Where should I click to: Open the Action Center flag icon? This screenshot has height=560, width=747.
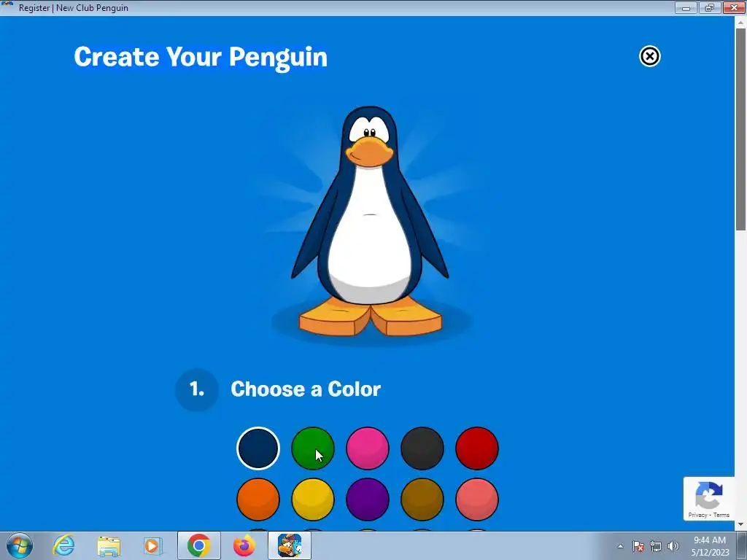[638, 546]
